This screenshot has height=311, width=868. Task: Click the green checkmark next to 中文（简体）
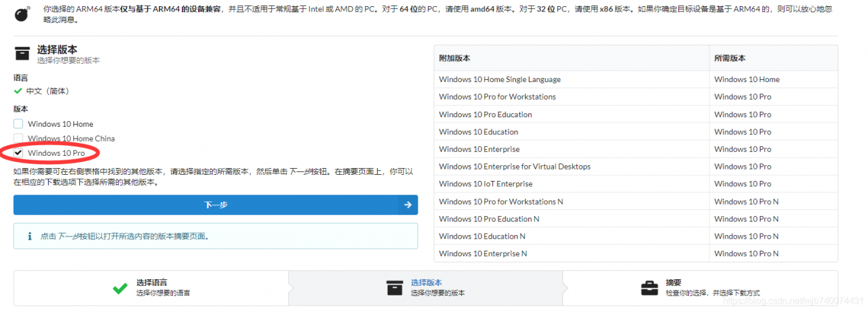18,91
